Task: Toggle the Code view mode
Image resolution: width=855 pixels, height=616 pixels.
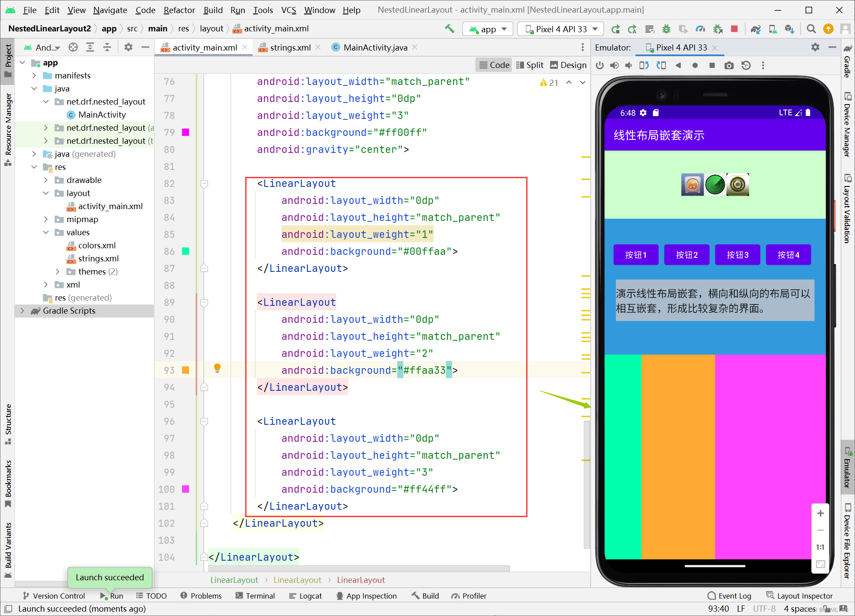Action: coord(494,65)
